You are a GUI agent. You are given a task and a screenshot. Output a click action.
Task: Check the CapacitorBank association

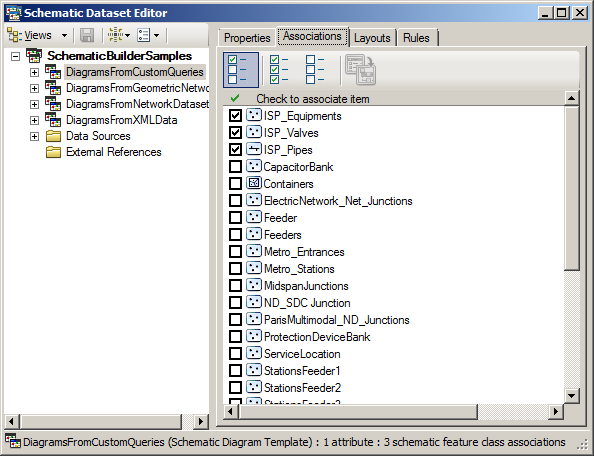point(235,167)
